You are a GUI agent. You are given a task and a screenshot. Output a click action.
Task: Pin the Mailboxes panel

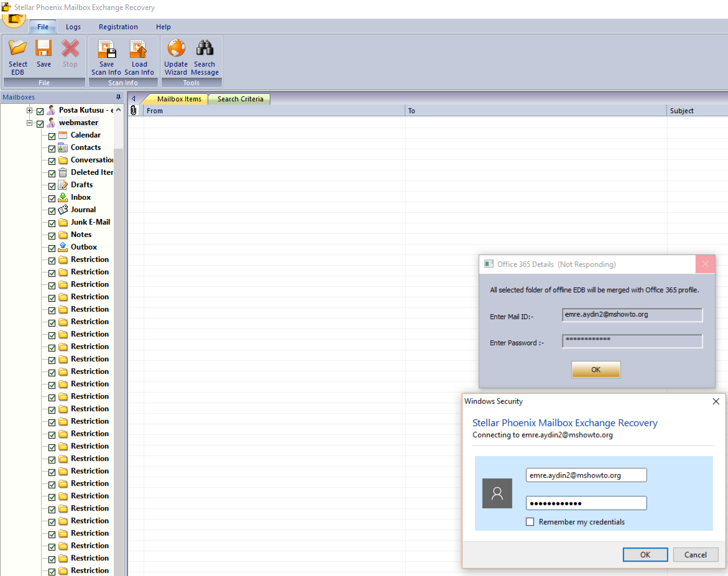(x=118, y=97)
